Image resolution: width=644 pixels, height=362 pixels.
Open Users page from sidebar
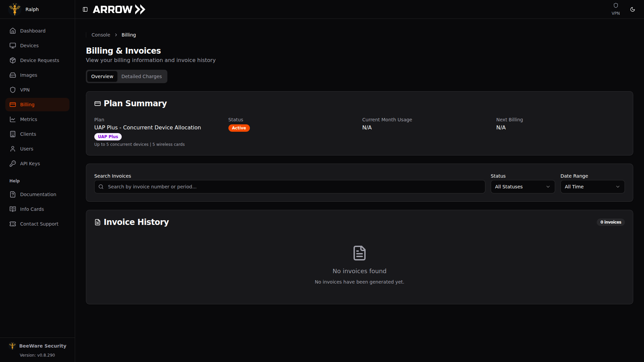37,149
